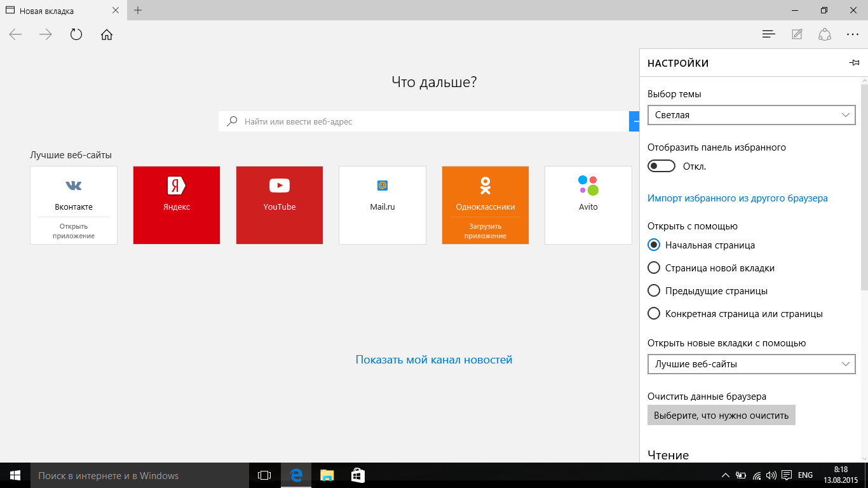Click Загрузить приложение under Одноклассники tile
The height and width of the screenshot is (488, 868).
pyautogui.click(x=485, y=231)
